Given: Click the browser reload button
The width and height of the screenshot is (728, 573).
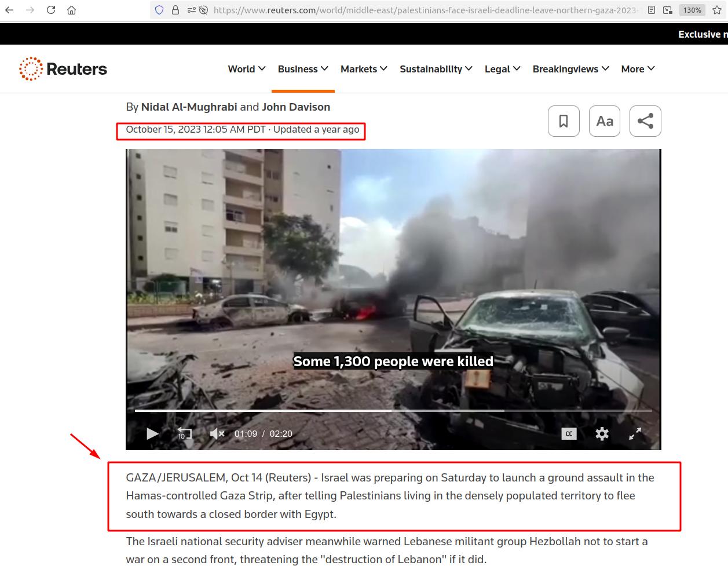Looking at the screenshot, I should (51, 10).
